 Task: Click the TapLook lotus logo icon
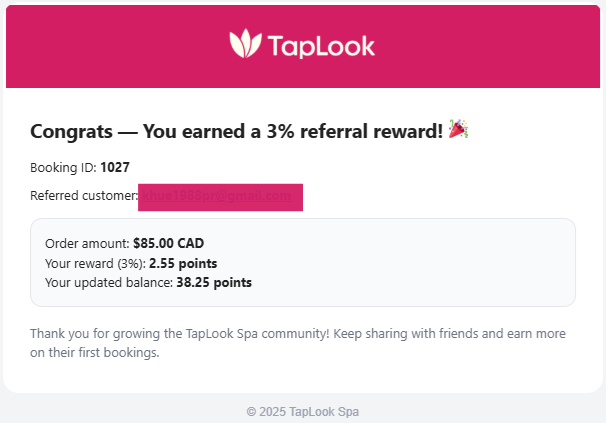click(x=244, y=44)
